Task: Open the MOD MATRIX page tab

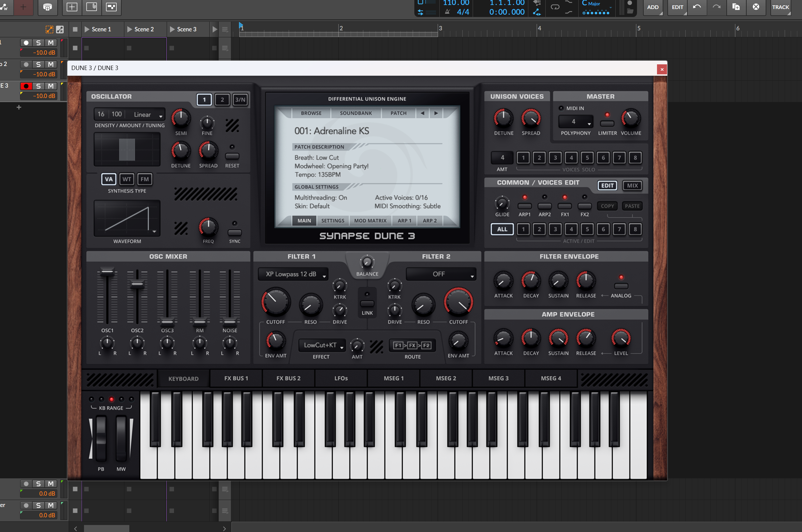Action: pos(370,221)
